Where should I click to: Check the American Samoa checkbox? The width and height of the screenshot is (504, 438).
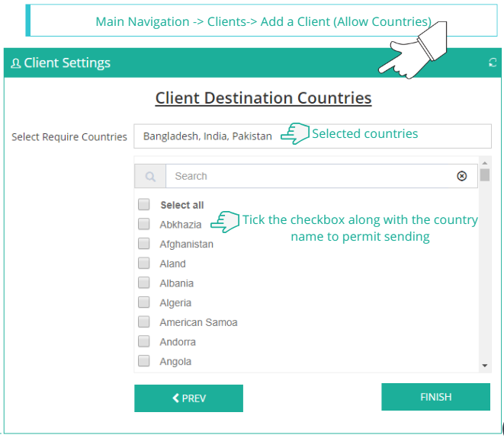143,322
